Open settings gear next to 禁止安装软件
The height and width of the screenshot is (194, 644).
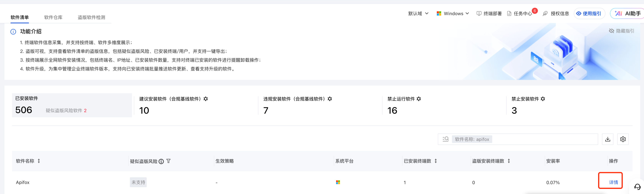pyautogui.click(x=543, y=99)
